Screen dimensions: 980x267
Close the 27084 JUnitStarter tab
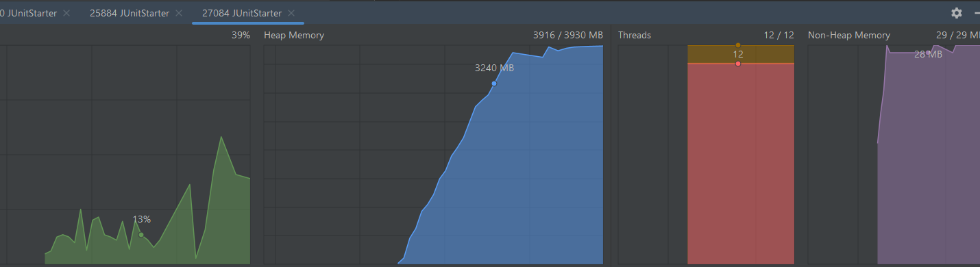click(291, 13)
